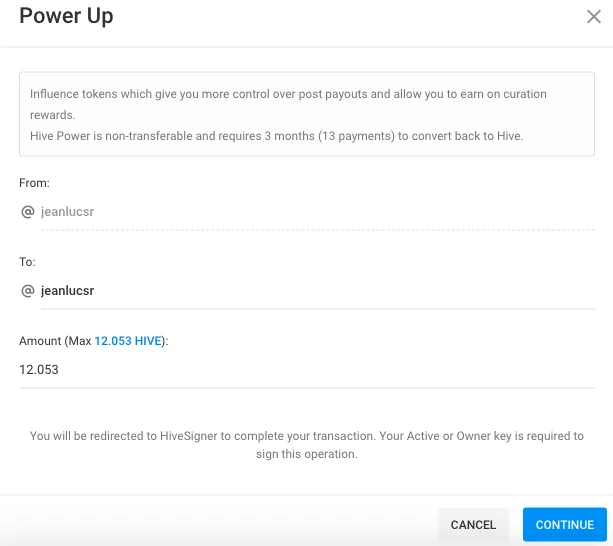Click the "From:" label

34,183
